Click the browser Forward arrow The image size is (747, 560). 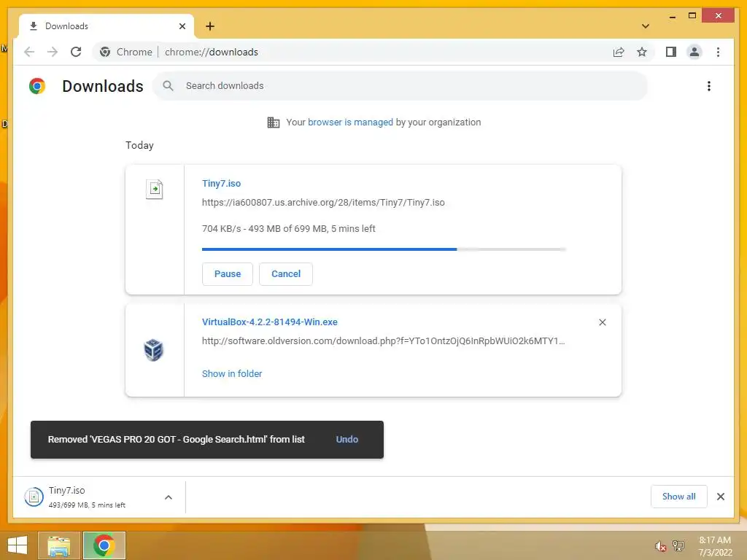pos(53,52)
